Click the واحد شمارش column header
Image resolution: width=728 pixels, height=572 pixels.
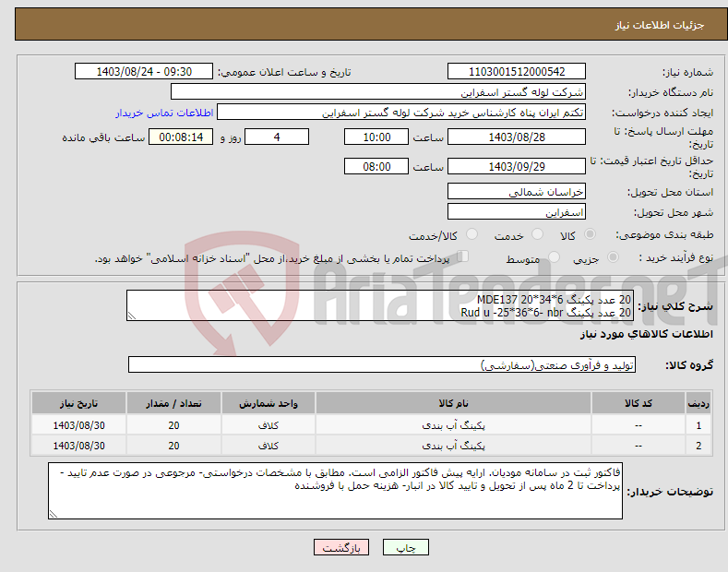[x=269, y=403]
